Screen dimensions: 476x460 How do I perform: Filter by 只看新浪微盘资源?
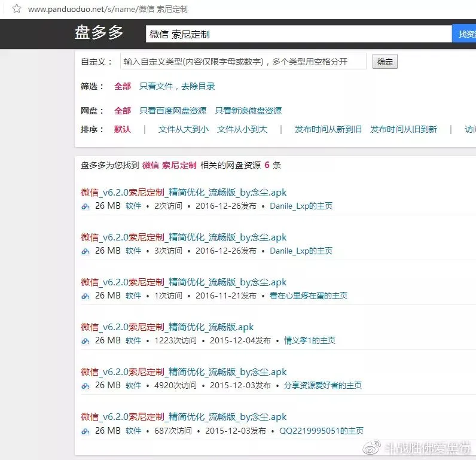click(248, 111)
